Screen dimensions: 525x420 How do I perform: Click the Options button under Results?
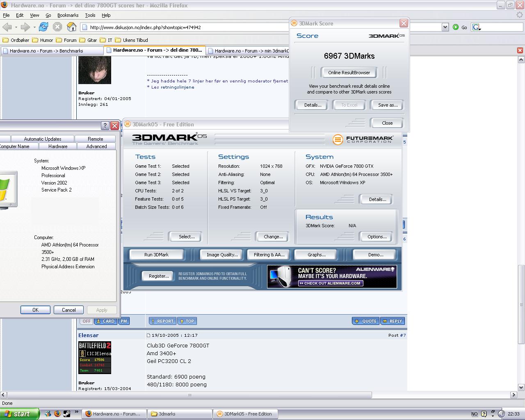[x=377, y=237]
